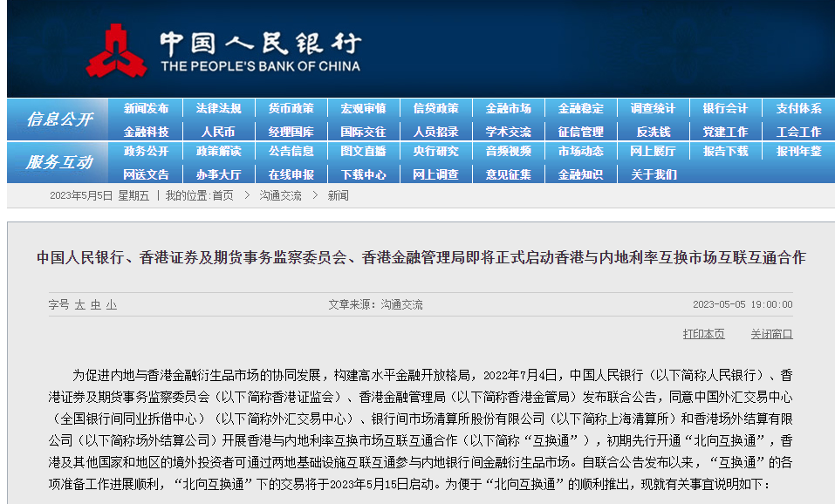Select 政策解读 navigation item
The height and width of the screenshot is (504, 835).
tap(218, 151)
